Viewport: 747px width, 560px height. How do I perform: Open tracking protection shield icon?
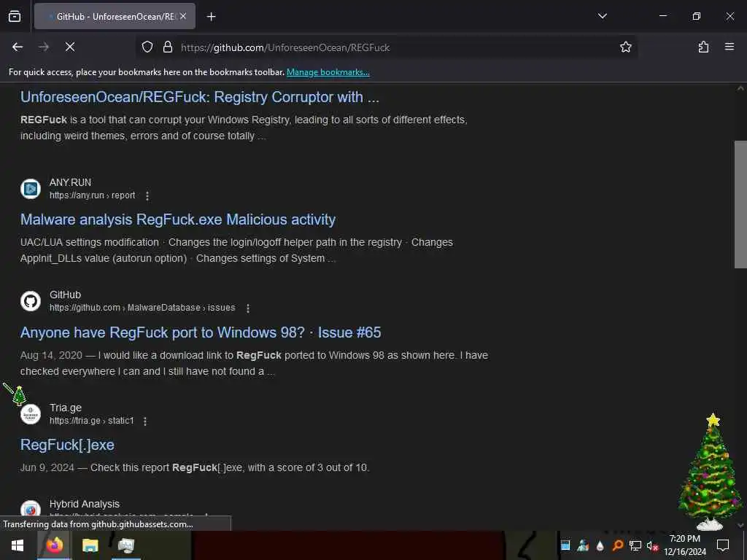pos(147,47)
